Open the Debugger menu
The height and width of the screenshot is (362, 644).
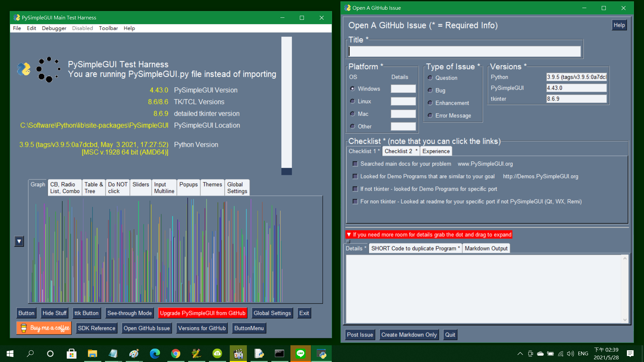point(54,28)
